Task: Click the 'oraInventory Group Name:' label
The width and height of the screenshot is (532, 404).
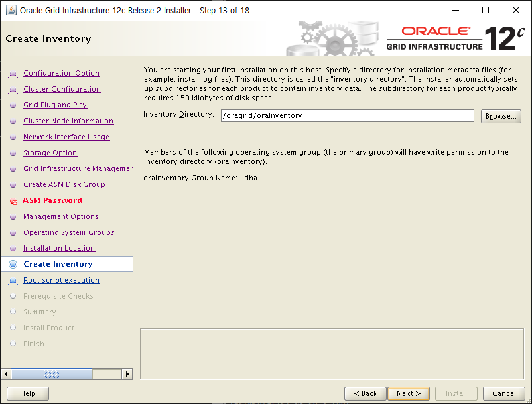Action: pos(190,178)
